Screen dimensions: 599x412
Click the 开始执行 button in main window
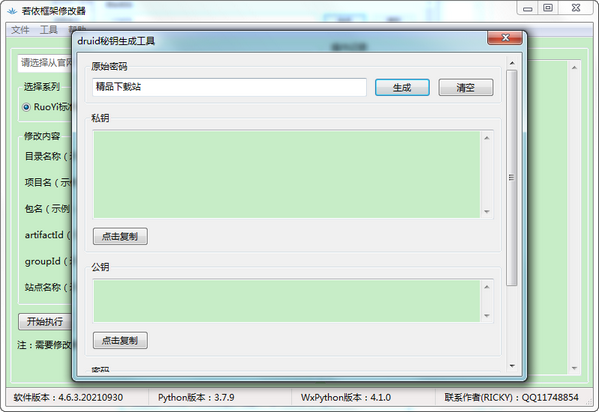pyautogui.click(x=45, y=322)
